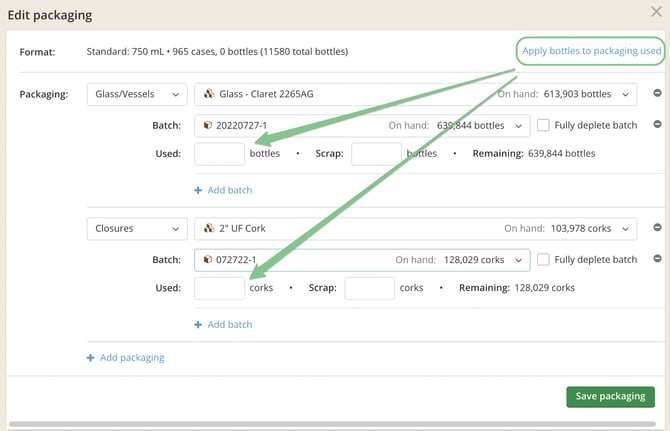Click Apply bottles to packaging used link
670x431 pixels.
tap(589, 50)
